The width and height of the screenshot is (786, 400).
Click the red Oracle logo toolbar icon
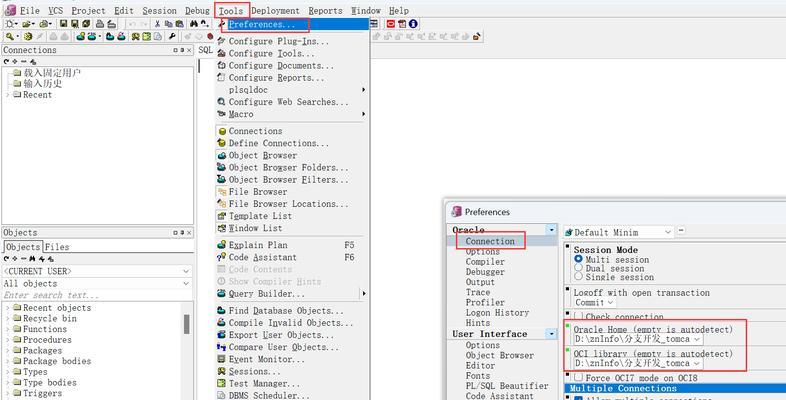390,24
